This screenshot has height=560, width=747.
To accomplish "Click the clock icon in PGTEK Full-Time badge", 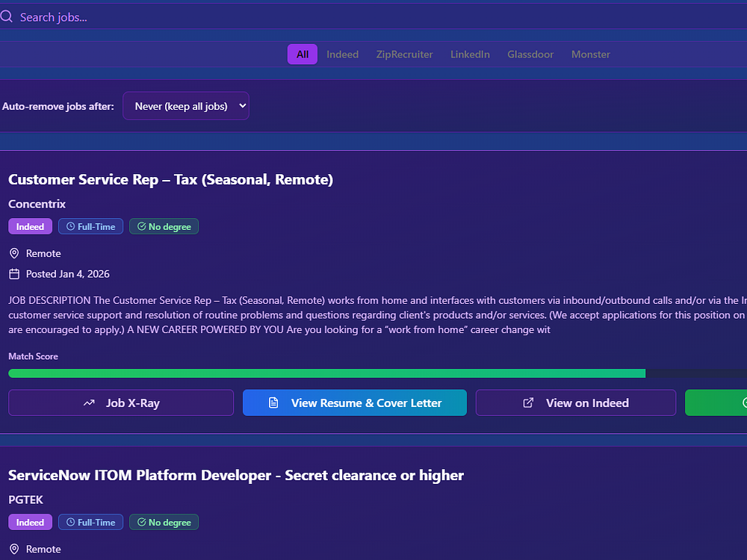I will coord(70,523).
